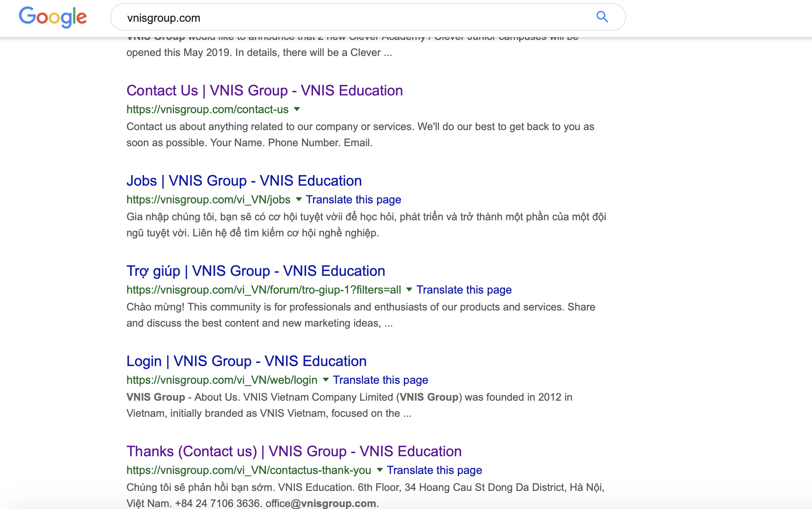The image size is (812, 509).
Task: Expand the arrow next to the contact-us URL
Action: (297, 109)
